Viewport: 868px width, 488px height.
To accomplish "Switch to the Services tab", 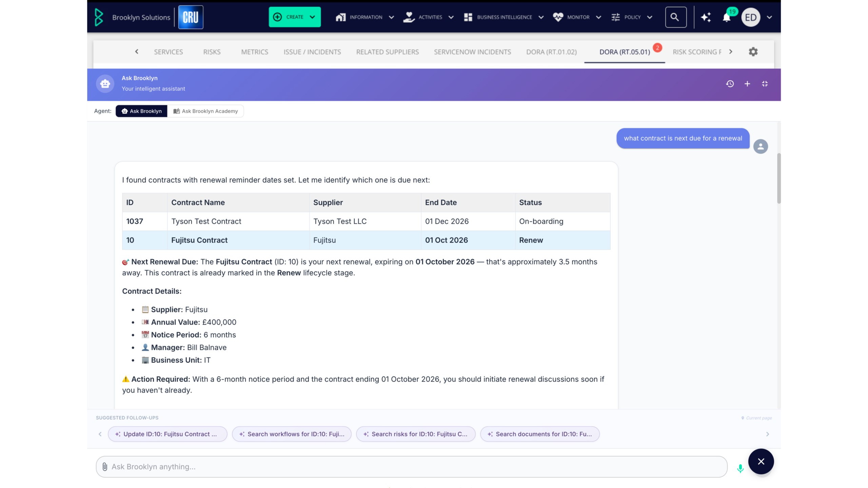I will click(x=168, y=52).
